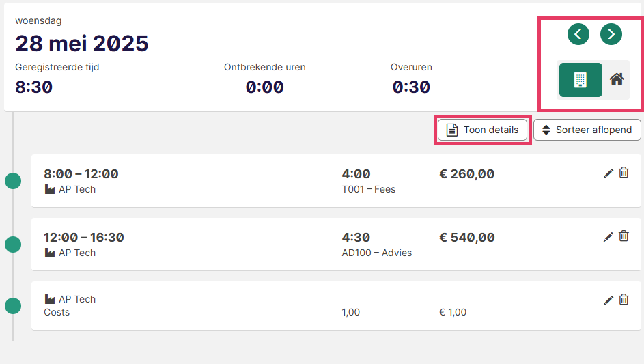Go to previous day arrow

(578, 34)
